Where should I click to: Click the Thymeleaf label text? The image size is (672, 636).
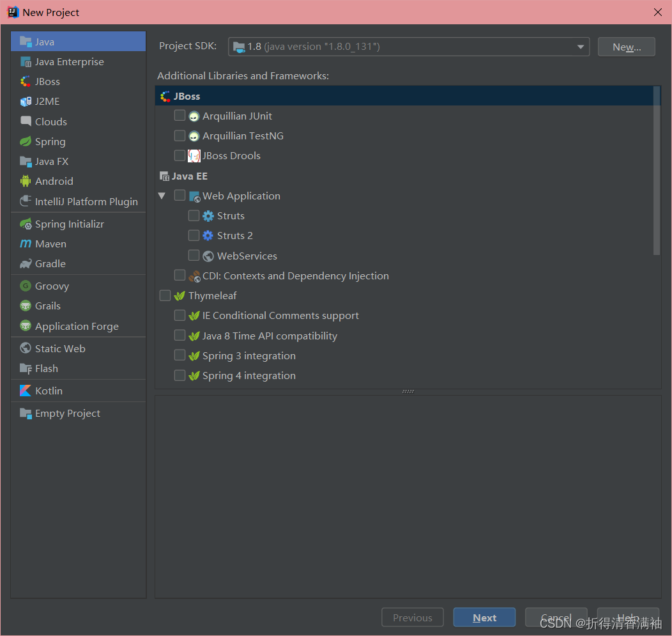pos(213,296)
